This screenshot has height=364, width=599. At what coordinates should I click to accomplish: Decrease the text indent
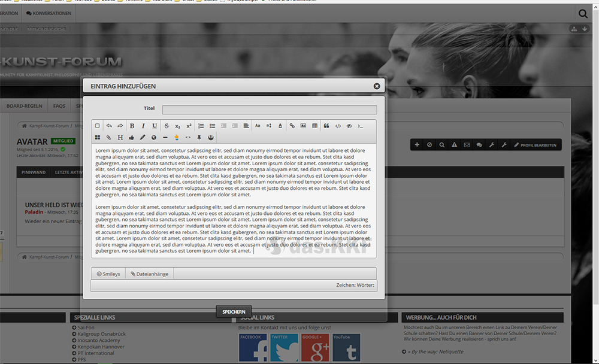(x=223, y=126)
